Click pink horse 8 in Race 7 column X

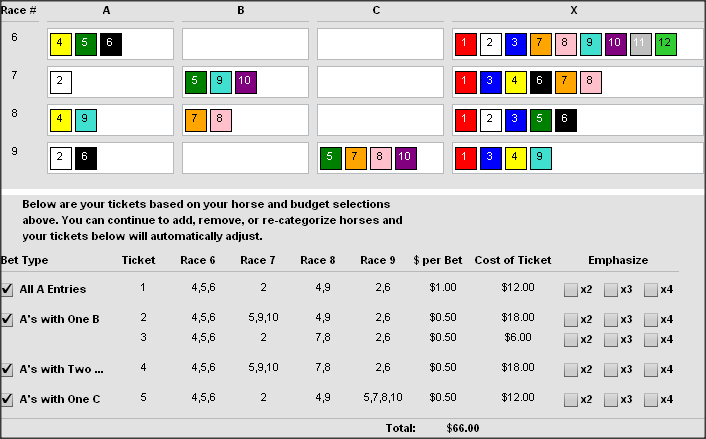pos(591,82)
